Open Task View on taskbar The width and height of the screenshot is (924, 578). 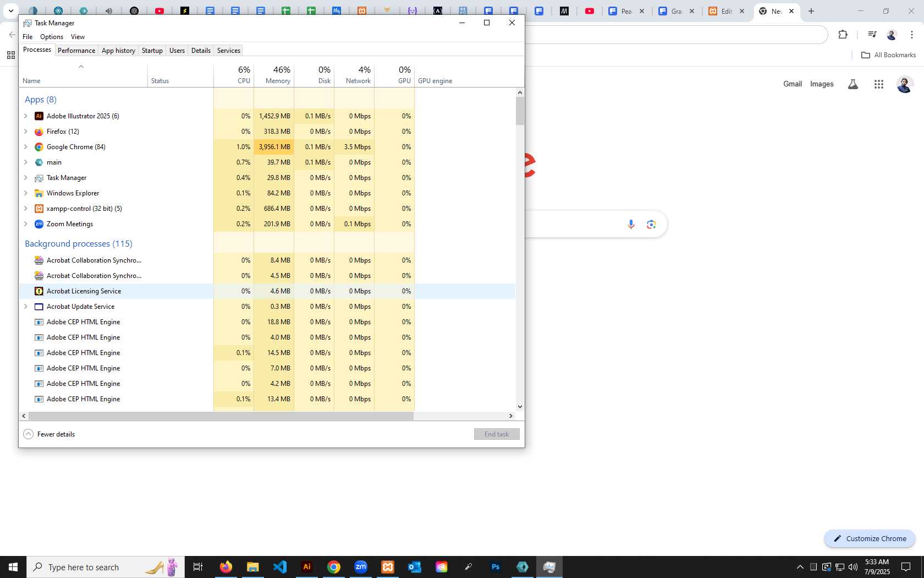point(198,567)
